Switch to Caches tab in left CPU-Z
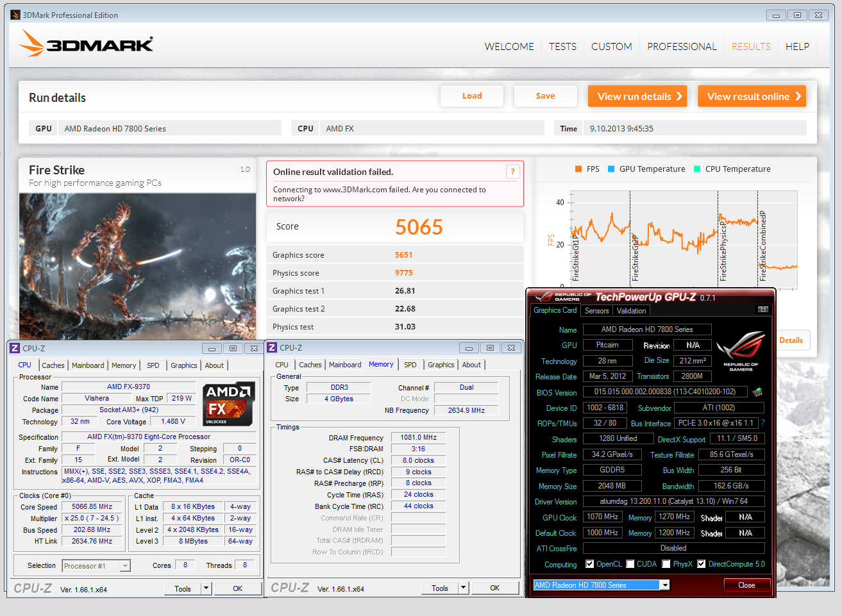 point(53,365)
